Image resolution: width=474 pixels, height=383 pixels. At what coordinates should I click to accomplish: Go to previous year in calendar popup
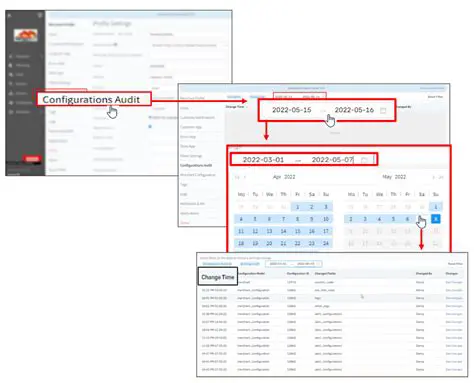click(237, 177)
